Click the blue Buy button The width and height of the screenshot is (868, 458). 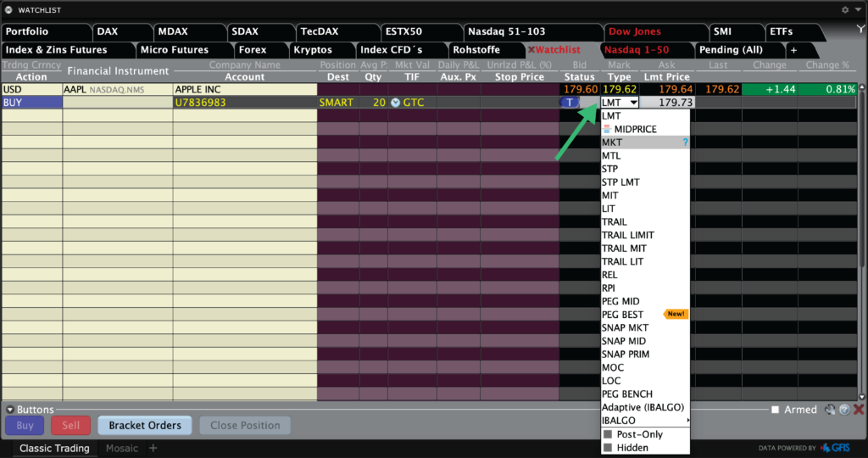tap(25, 425)
